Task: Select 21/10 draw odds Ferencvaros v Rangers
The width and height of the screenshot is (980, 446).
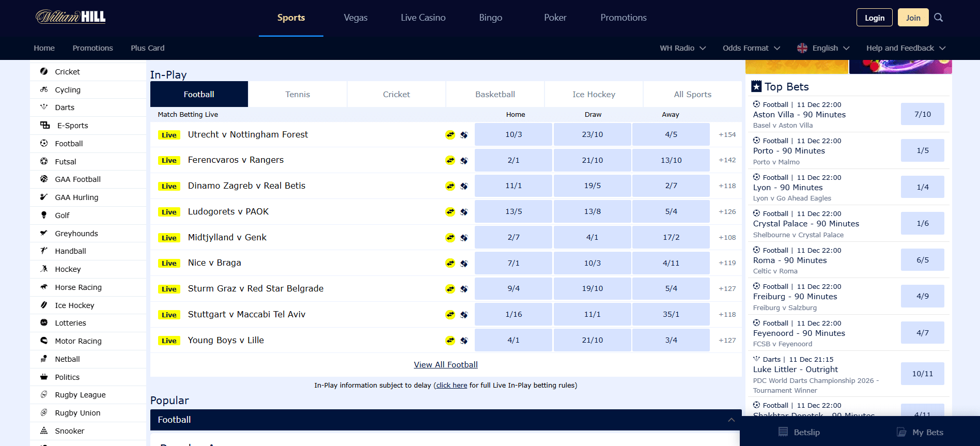Action: click(592, 160)
